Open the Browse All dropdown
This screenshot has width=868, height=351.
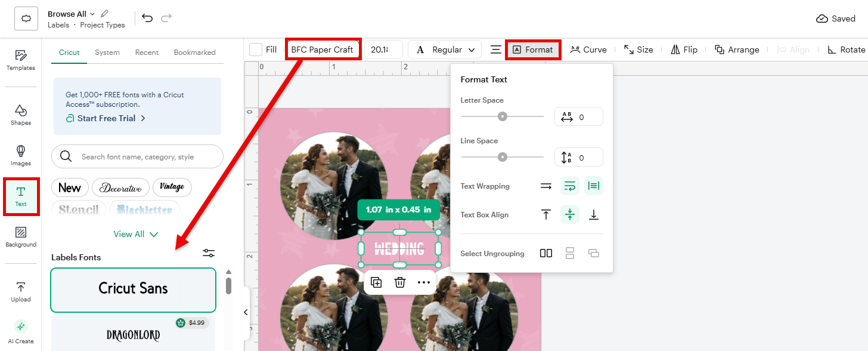coord(71,14)
